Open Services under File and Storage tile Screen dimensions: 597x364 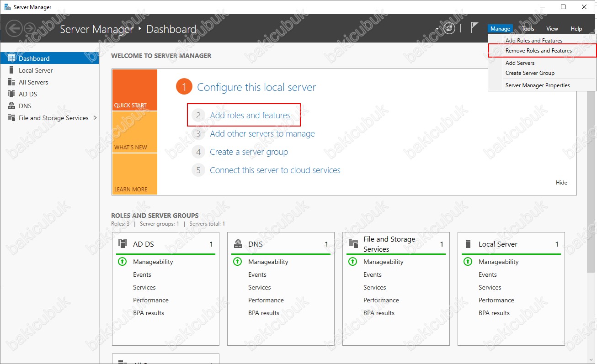pyautogui.click(x=375, y=287)
